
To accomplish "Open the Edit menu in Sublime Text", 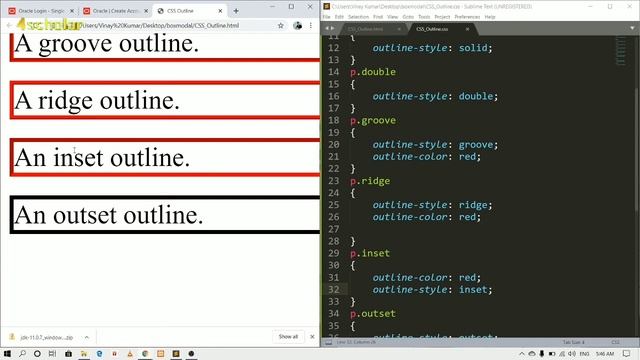I will (339, 17).
